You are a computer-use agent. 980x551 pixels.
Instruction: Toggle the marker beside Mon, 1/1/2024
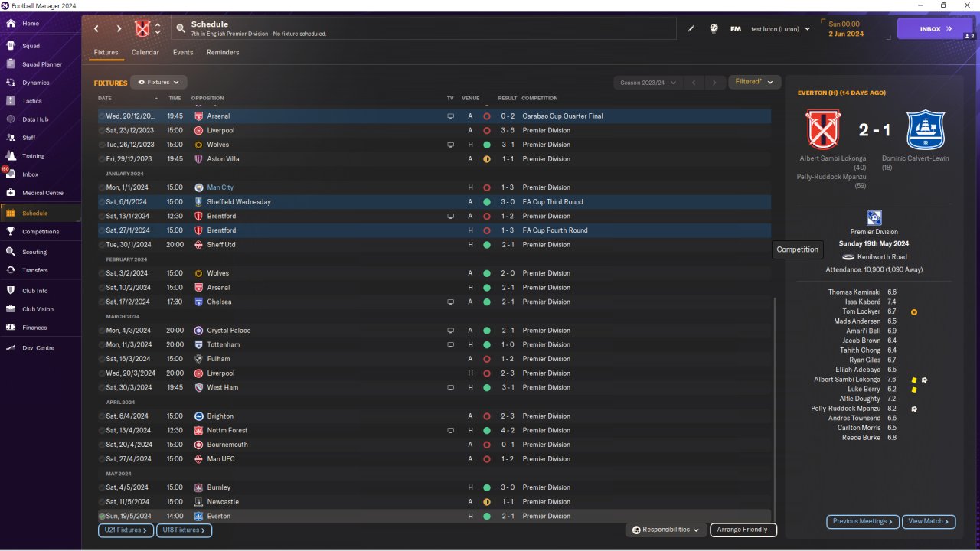pos(102,187)
